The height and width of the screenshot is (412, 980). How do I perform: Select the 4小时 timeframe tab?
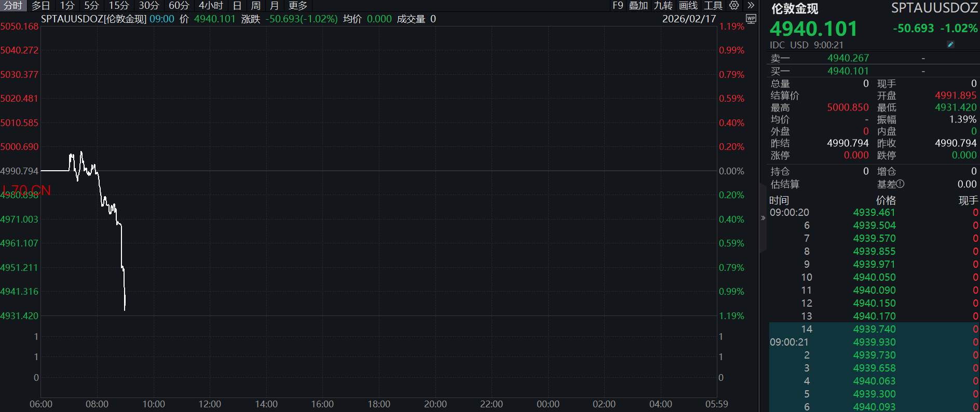(x=211, y=6)
